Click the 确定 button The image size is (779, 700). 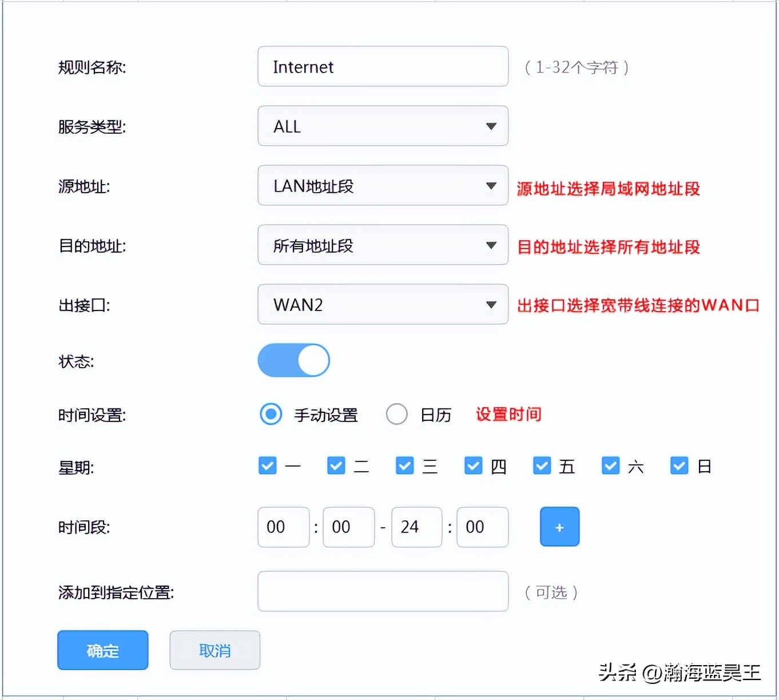click(102, 650)
